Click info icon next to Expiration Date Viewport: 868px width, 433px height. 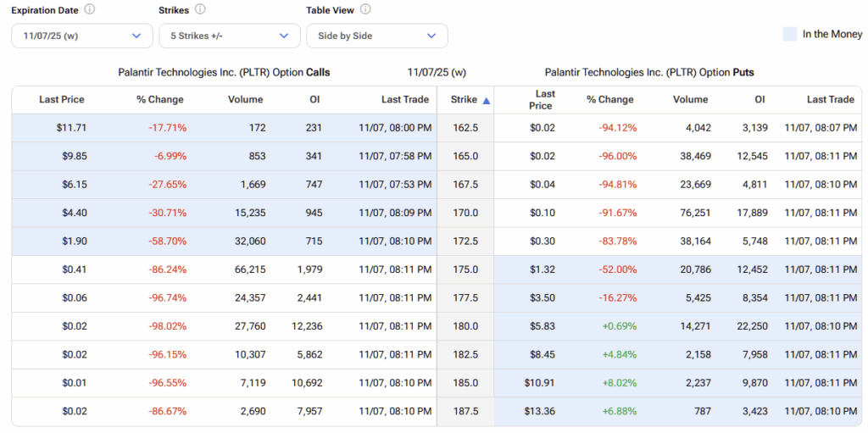coord(90,10)
